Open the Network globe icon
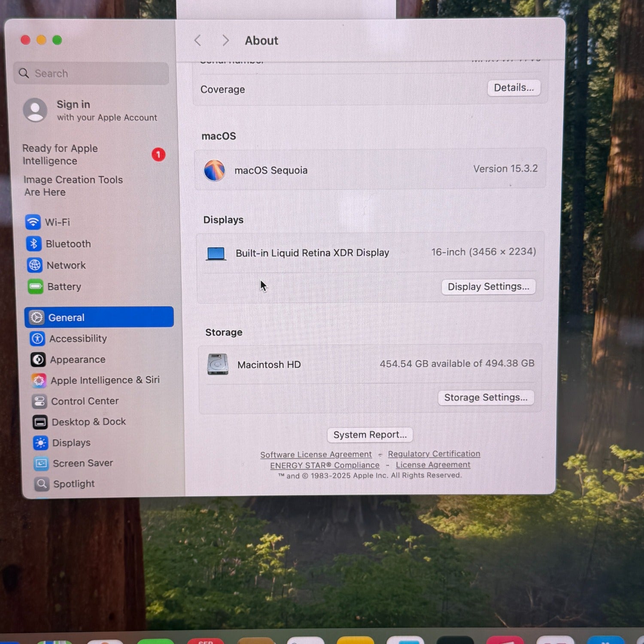The width and height of the screenshot is (644, 644). 34,265
